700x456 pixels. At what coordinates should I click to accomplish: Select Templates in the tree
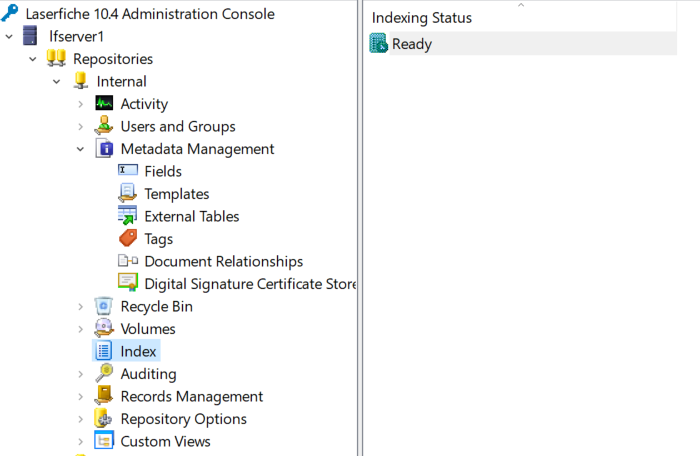click(177, 194)
